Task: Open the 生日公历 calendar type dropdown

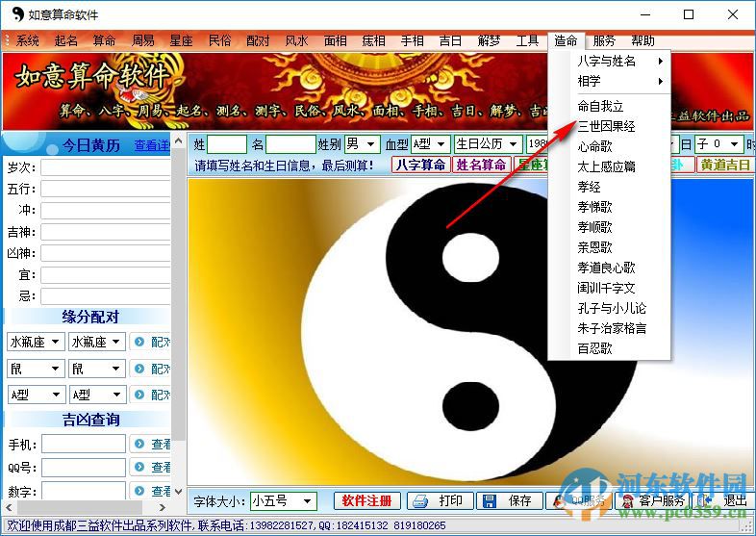Action: (x=488, y=143)
